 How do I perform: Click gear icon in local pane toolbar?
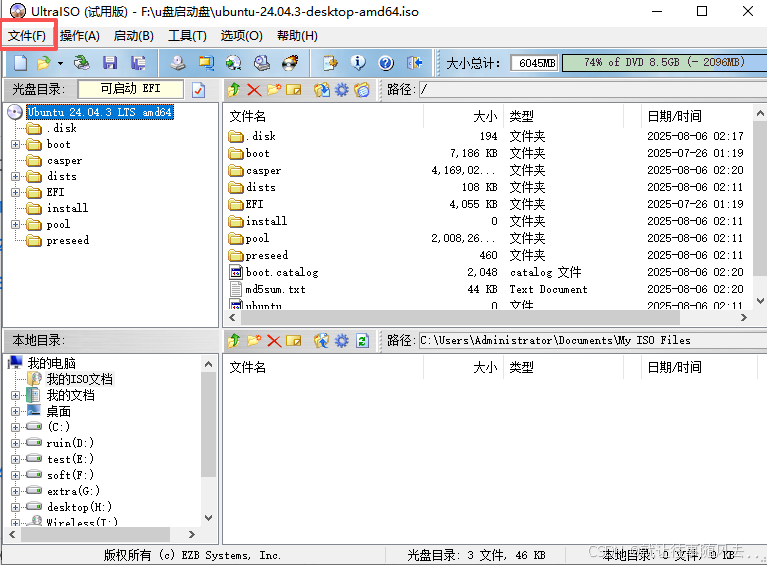(x=341, y=340)
